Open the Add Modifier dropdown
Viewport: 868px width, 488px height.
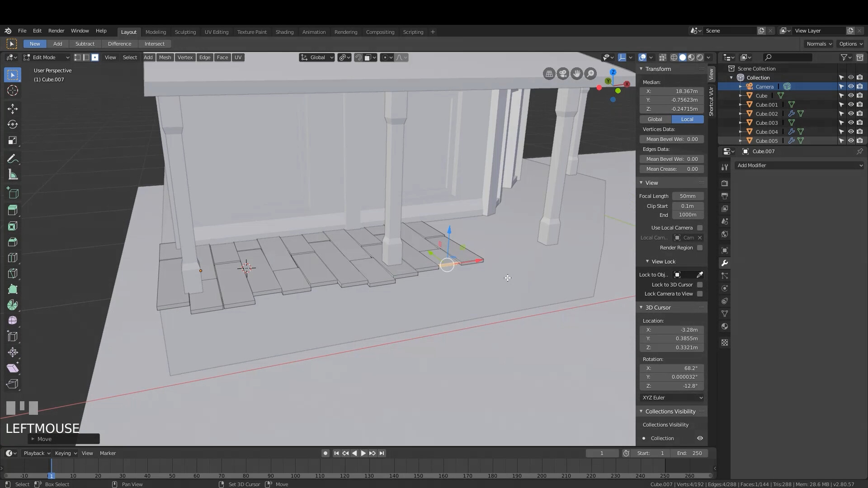tap(799, 165)
